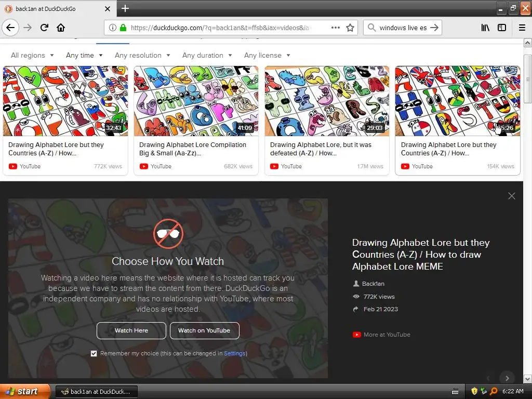Click the 6:22 AM clock
The image size is (532, 399).
pos(513,391)
